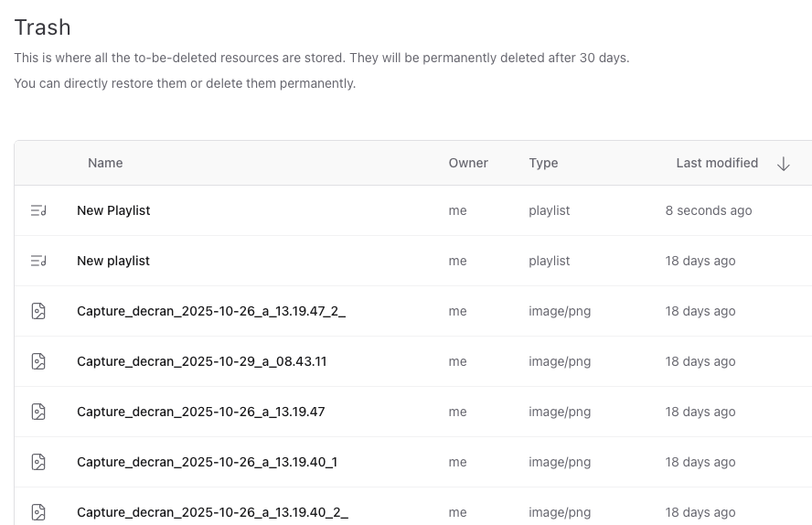Select the Capture_decran_2025-10-26_a_13.19.40_2_ row name

click(212, 512)
